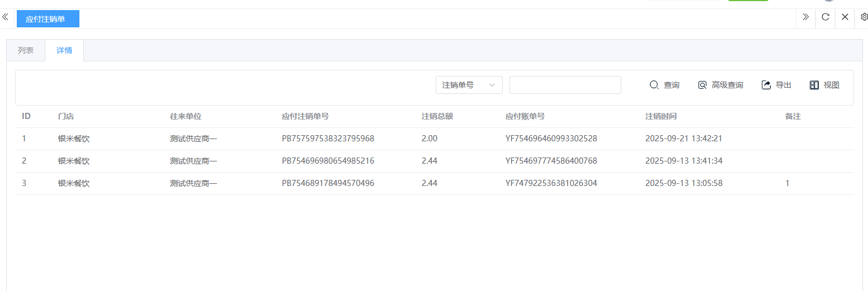Close current tab with X icon

pos(845,17)
